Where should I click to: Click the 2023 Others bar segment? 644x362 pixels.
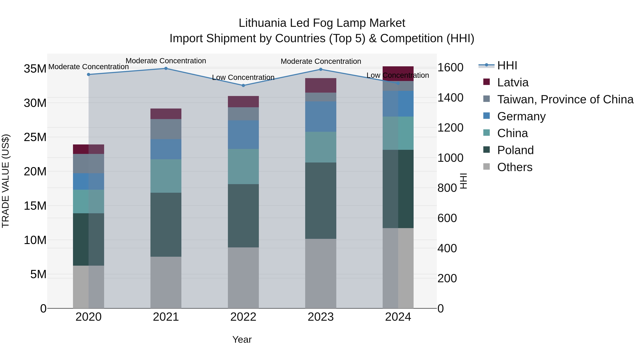pyautogui.click(x=321, y=274)
